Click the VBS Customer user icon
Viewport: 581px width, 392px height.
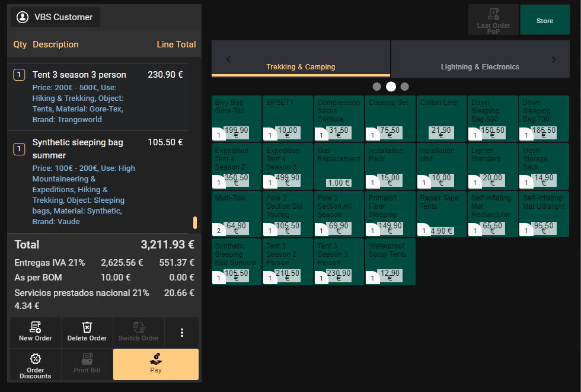pyautogui.click(x=23, y=17)
